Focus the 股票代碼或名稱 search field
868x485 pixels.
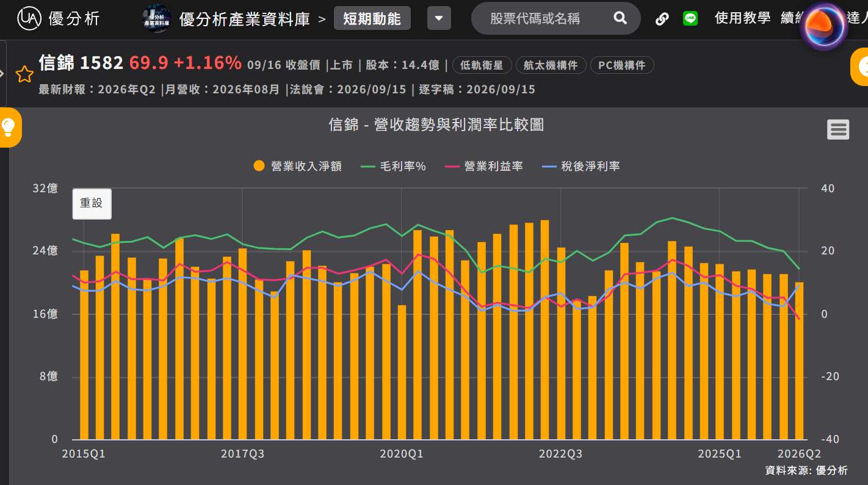click(x=535, y=18)
